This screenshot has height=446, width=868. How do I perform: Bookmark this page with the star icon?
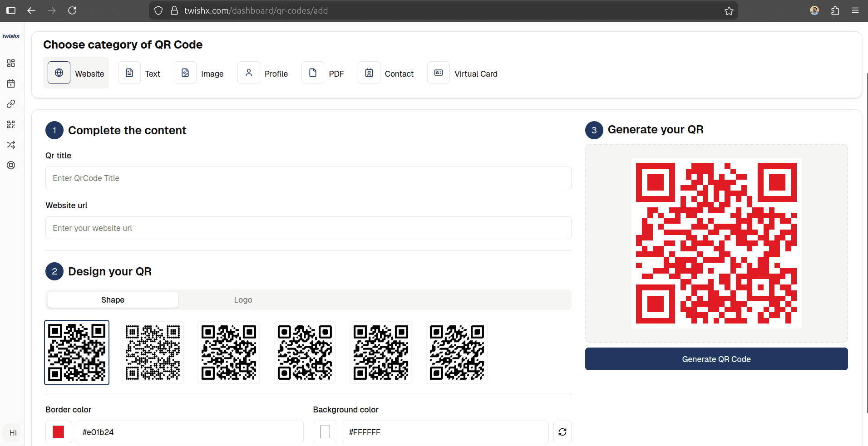pos(729,11)
